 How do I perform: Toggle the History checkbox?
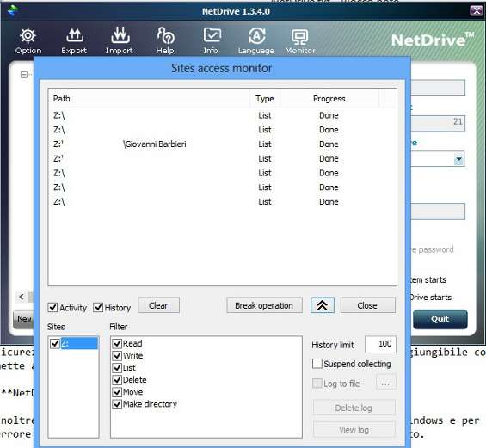pyautogui.click(x=98, y=307)
